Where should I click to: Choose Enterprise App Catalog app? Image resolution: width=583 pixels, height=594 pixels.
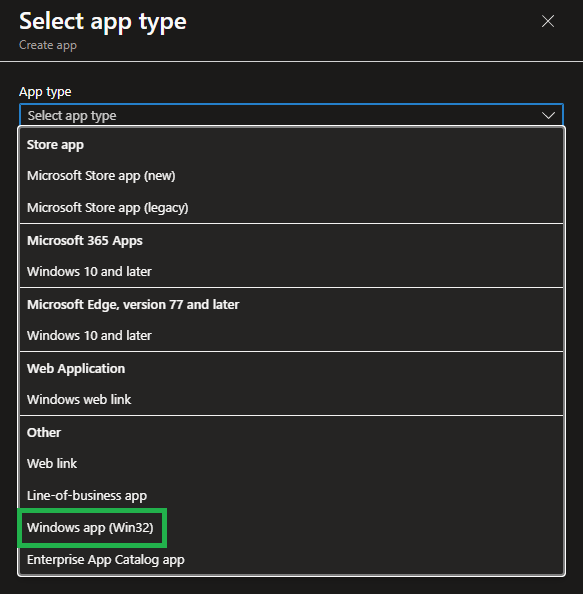tap(106, 560)
